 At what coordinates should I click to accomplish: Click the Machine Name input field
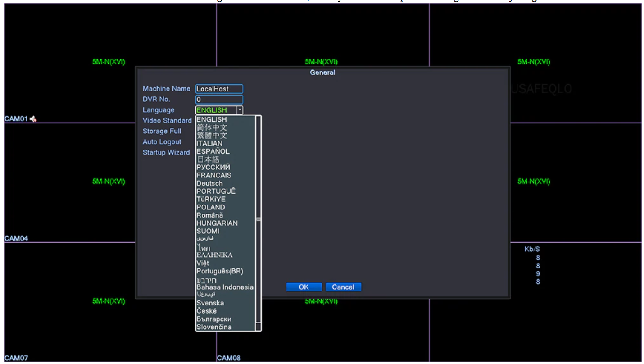click(219, 89)
